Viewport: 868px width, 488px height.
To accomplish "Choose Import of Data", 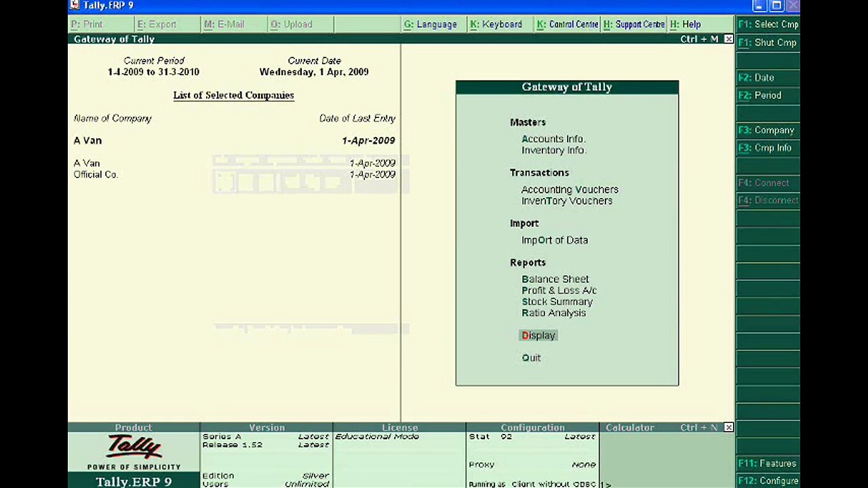I will [x=554, y=241].
